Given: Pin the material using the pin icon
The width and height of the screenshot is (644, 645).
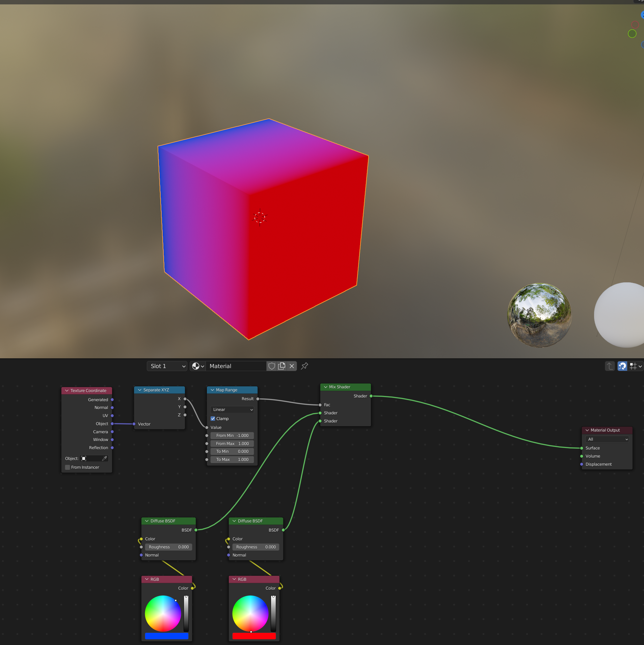Looking at the screenshot, I should (x=304, y=366).
